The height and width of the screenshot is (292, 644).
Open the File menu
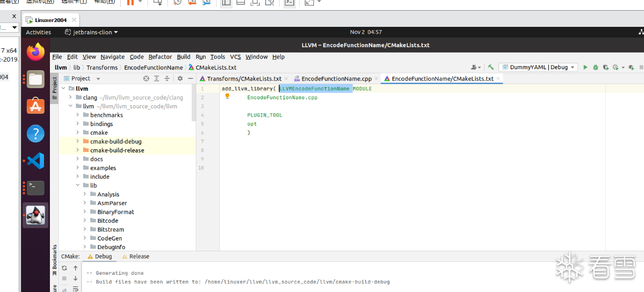click(57, 57)
